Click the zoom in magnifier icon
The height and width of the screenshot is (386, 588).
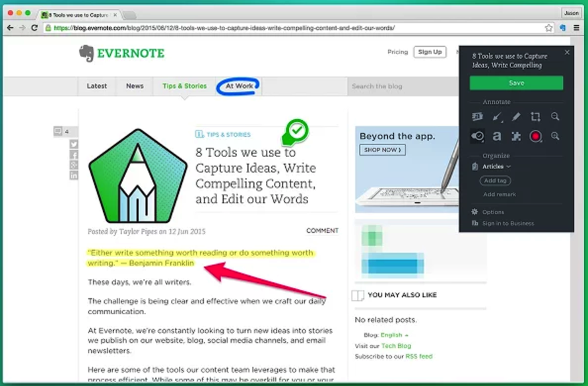[555, 136]
